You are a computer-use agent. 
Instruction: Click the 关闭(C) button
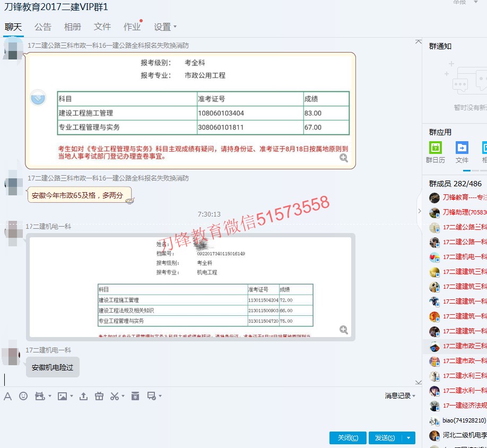348,438
